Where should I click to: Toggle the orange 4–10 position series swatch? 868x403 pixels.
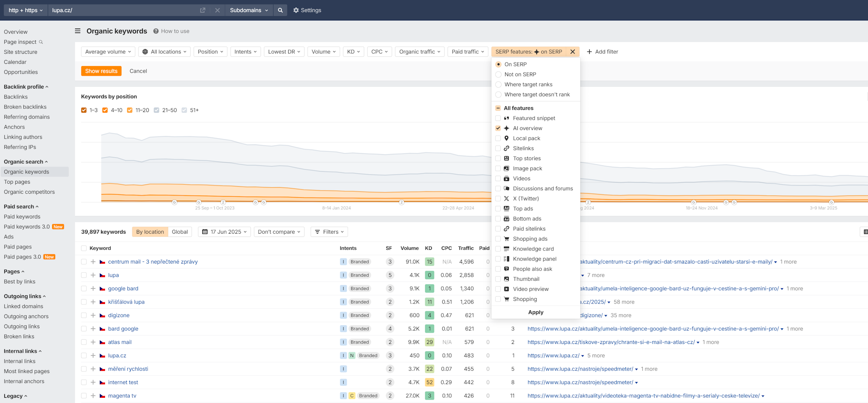[x=105, y=110]
